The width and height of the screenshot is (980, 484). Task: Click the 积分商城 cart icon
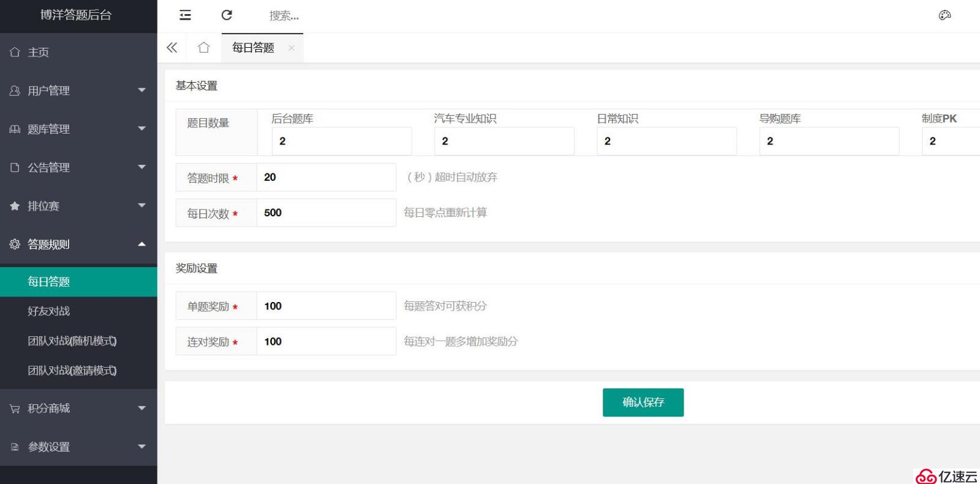(15, 409)
